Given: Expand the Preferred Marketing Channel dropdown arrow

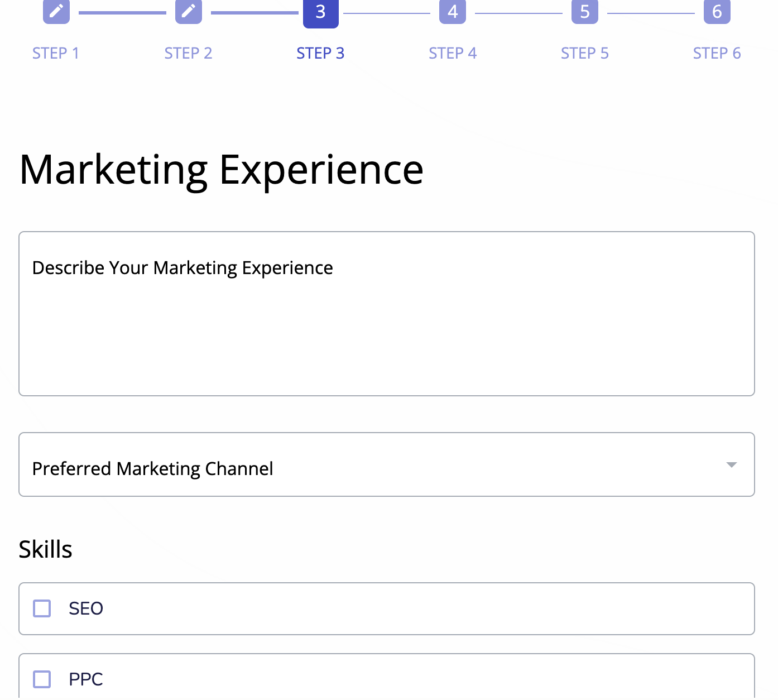Looking at the screenshot, I should [732, 465].
